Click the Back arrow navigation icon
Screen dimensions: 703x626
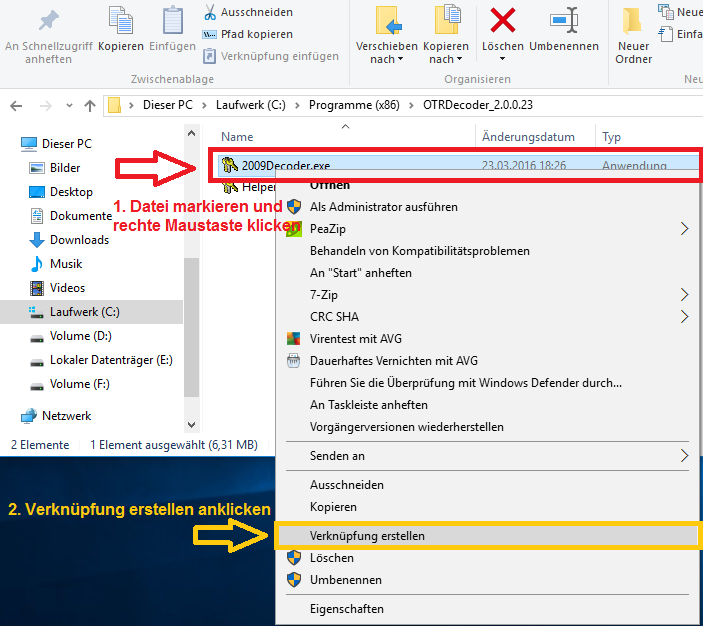(17, 105)
